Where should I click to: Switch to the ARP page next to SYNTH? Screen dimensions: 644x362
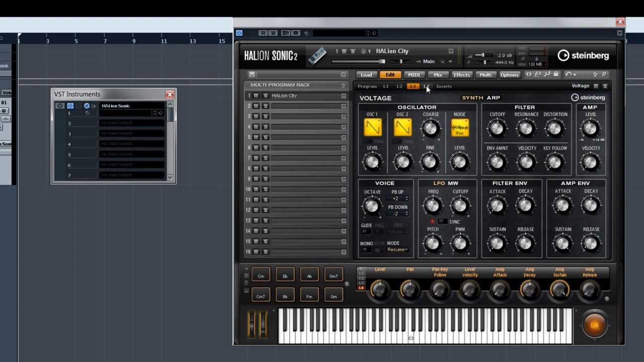pyautogui.click(x=493, y=98)
